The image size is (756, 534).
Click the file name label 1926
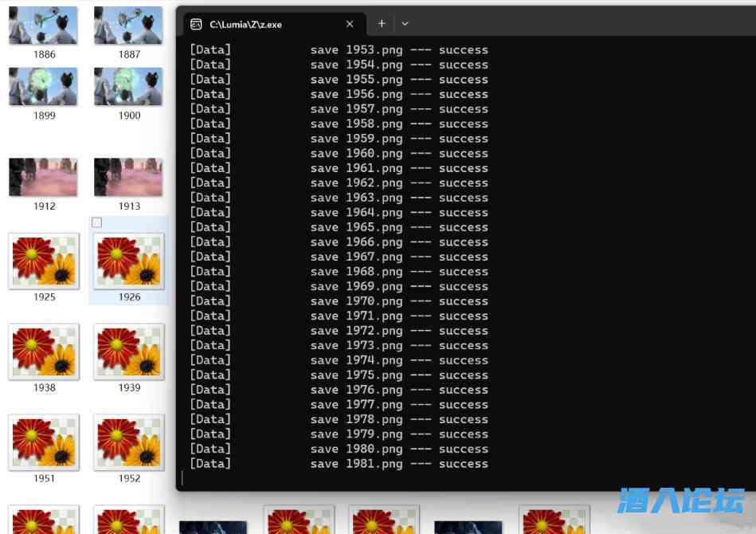point(129,297)
